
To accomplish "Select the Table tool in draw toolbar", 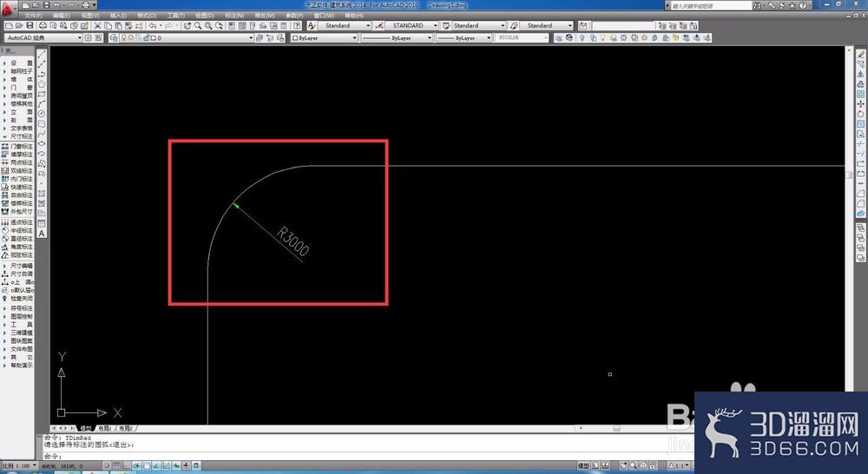I will pos(42,223).
